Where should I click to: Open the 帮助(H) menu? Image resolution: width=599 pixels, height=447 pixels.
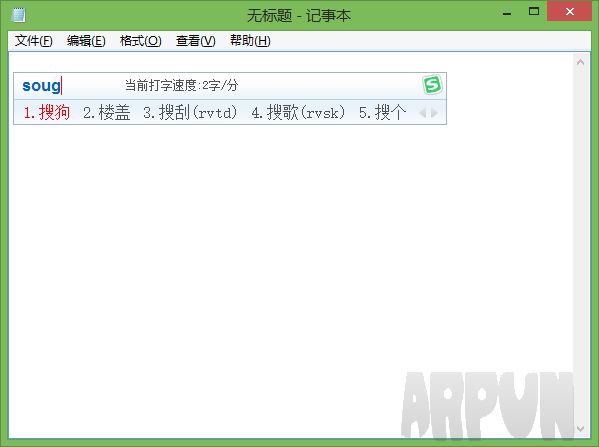[250, 40]
